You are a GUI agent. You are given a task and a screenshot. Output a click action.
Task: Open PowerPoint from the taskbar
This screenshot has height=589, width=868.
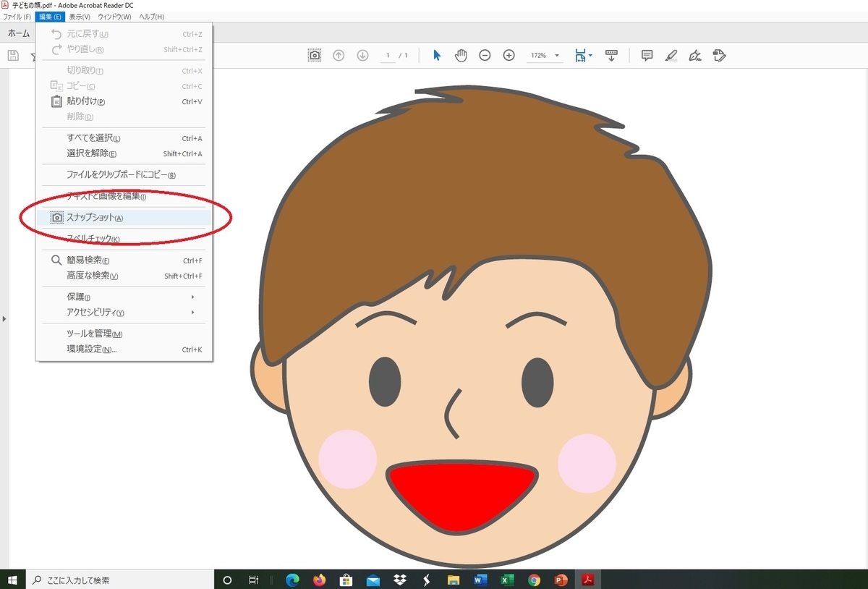561,580
